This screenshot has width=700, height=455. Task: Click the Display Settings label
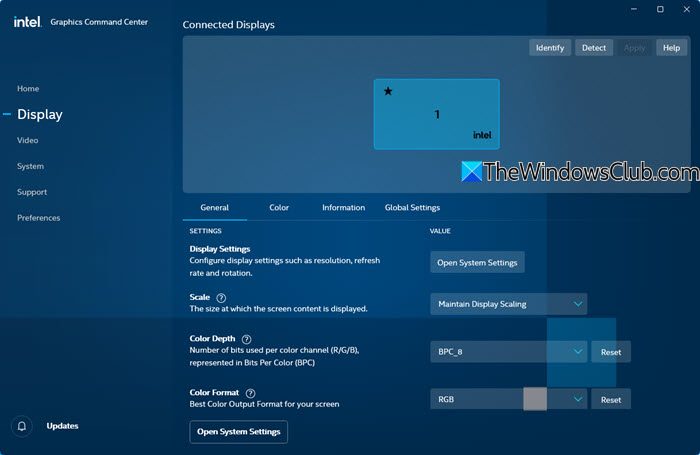pos(220,249)
